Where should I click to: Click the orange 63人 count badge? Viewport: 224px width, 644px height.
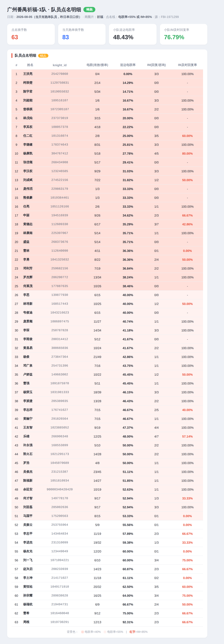tap(43, 56)
